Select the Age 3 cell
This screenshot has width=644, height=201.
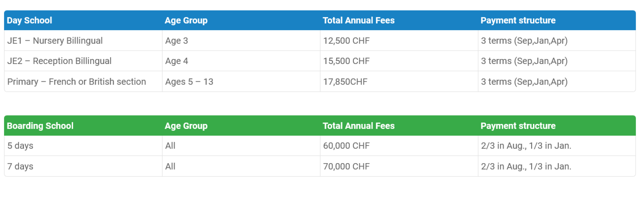(177, 41)
